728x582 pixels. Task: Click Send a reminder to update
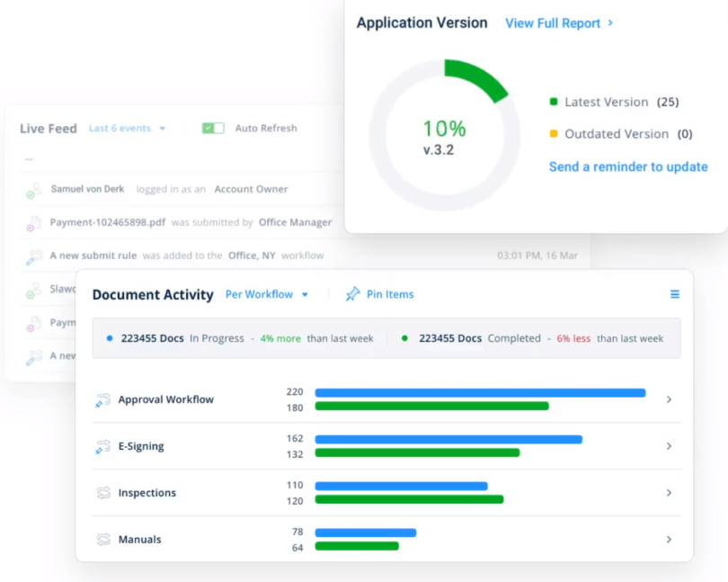(x=628, y=166)
